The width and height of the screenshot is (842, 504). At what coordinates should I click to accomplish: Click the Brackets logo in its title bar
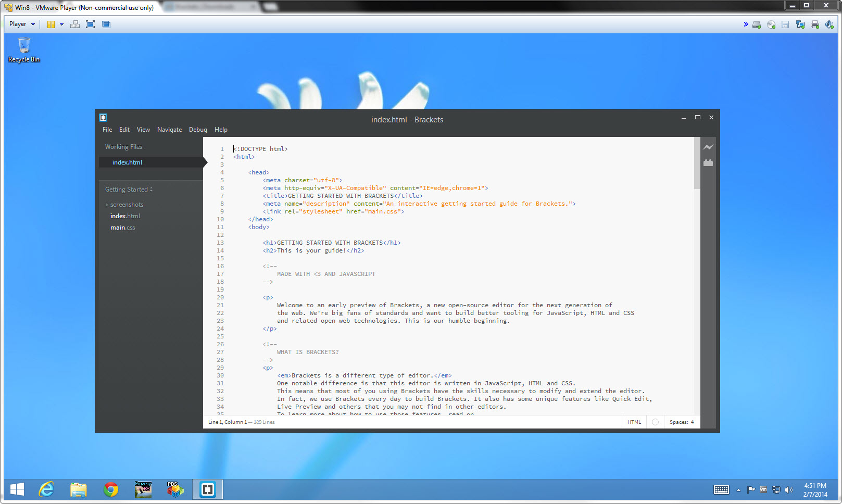click(x=103, y=118)
